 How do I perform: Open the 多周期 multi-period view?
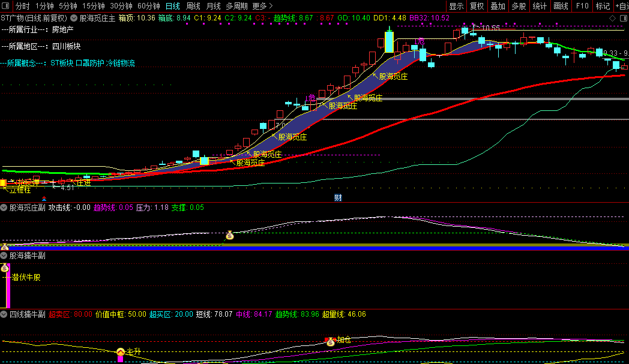point(236,6)
